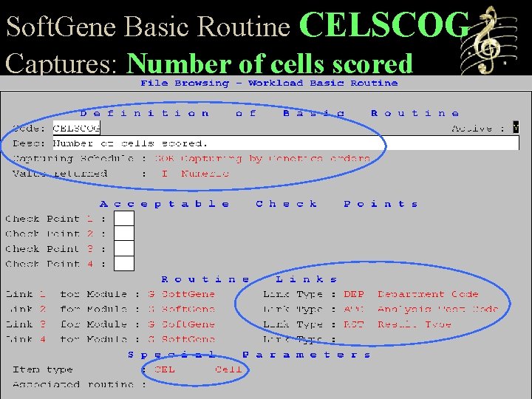Viewport: 532px width, 399px height.
Task: Select Link 1 module value SoftGene
Action: (182, 294)
